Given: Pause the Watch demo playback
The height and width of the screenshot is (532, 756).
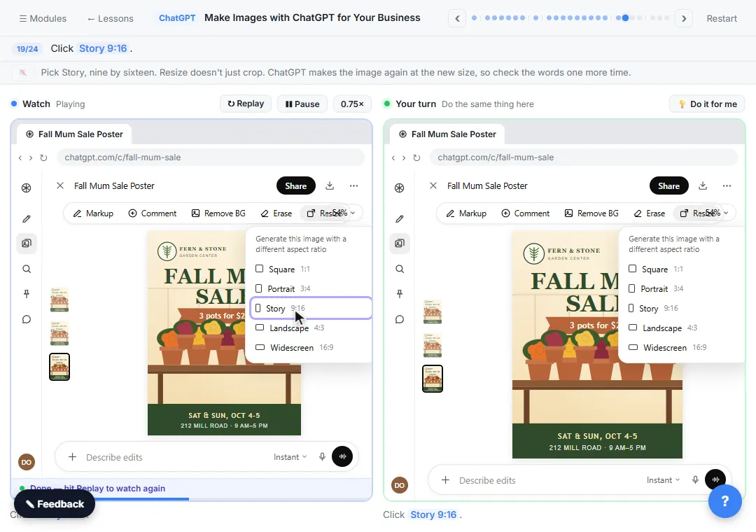Looking at the screenshot, I should pos(302,104).
